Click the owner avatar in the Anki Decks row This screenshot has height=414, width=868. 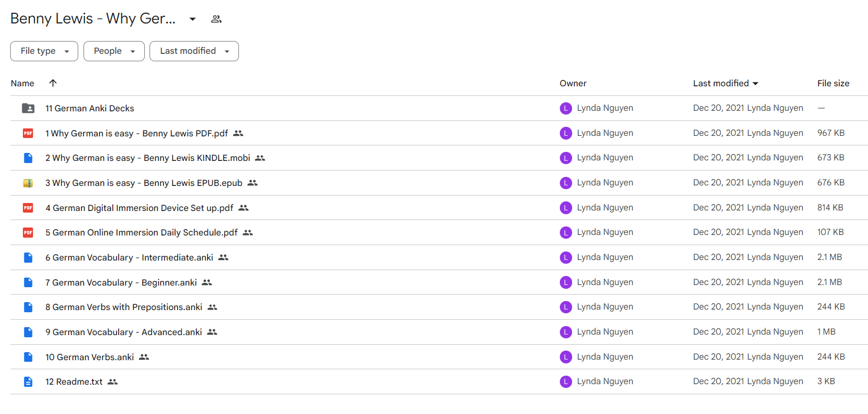pyautogui.click(x=566, y=108)
